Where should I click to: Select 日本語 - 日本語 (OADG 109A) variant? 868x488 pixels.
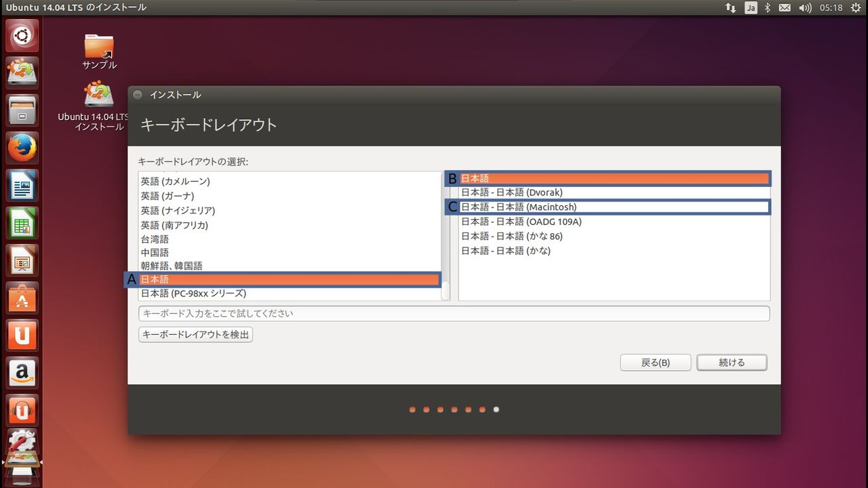click(x=614, y=222)
